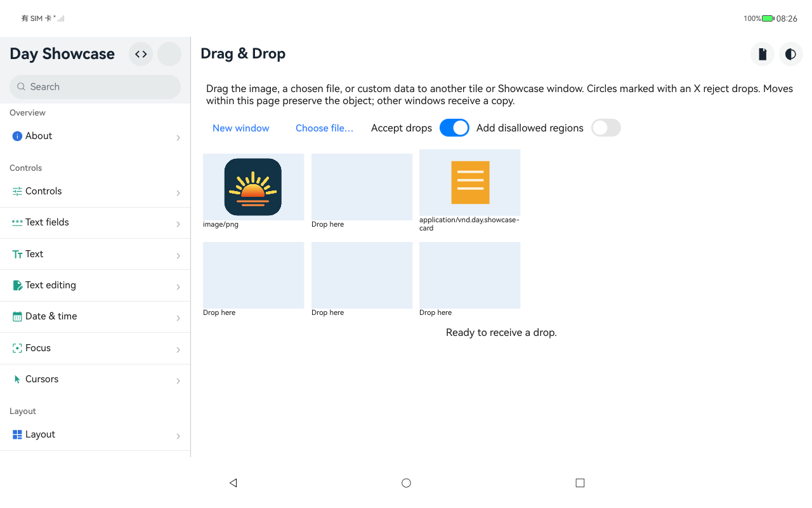Viewport: 812px width, 508px height.
Task: Click the Cursors pointer icon
Action: pos(17,379)
